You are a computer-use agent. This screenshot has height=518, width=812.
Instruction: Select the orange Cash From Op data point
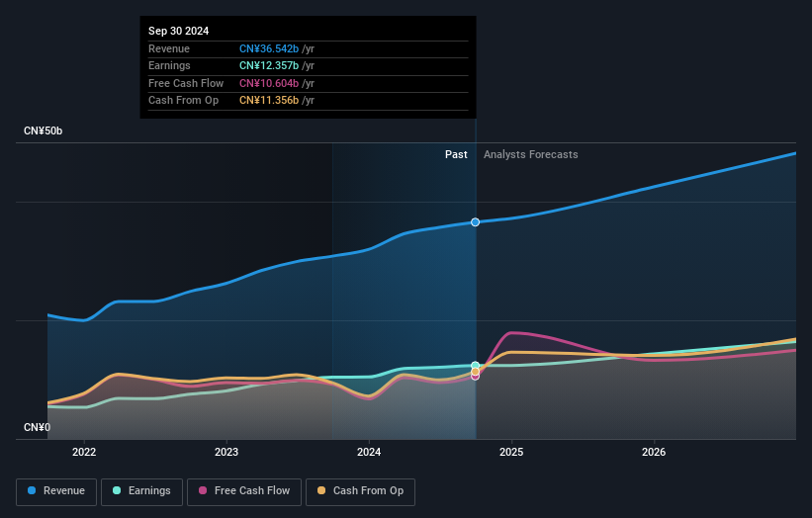tap(475, 372)
